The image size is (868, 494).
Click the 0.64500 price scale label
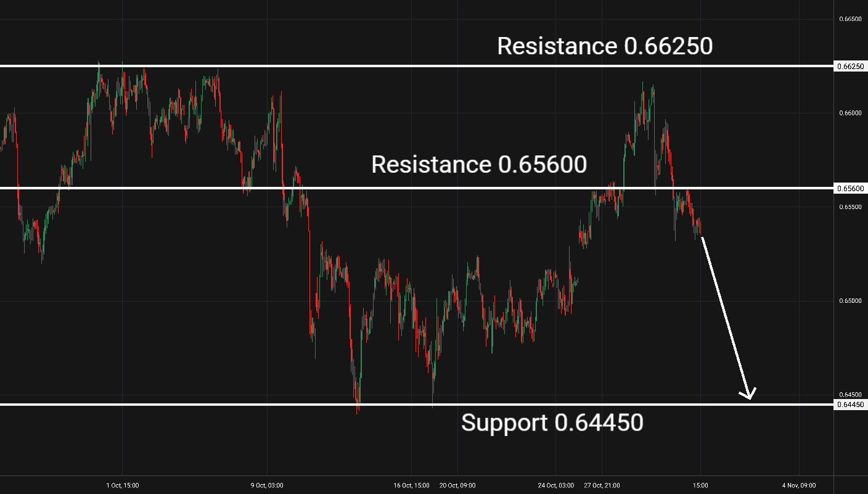tap(850, 395)
